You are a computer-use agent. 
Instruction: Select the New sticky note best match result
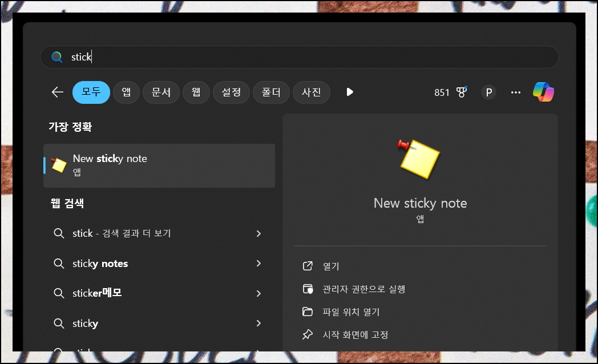[159, 165]
